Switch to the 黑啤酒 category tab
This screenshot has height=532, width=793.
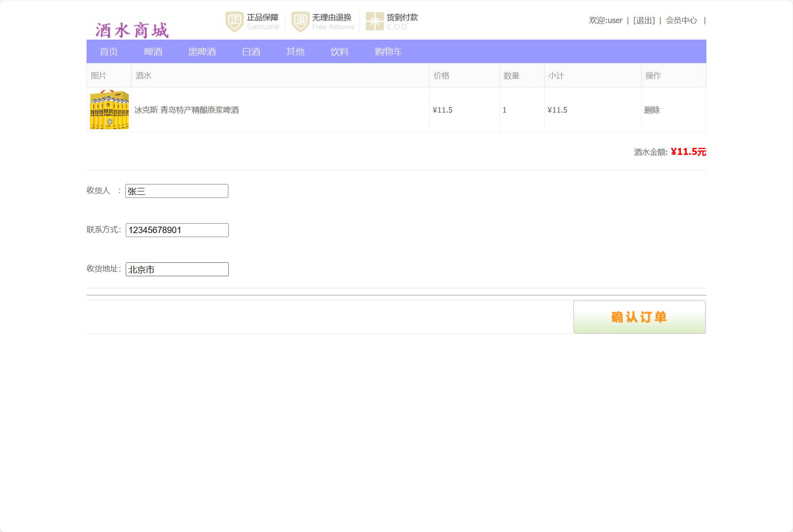pyautogui.click(x=202, y=51)
